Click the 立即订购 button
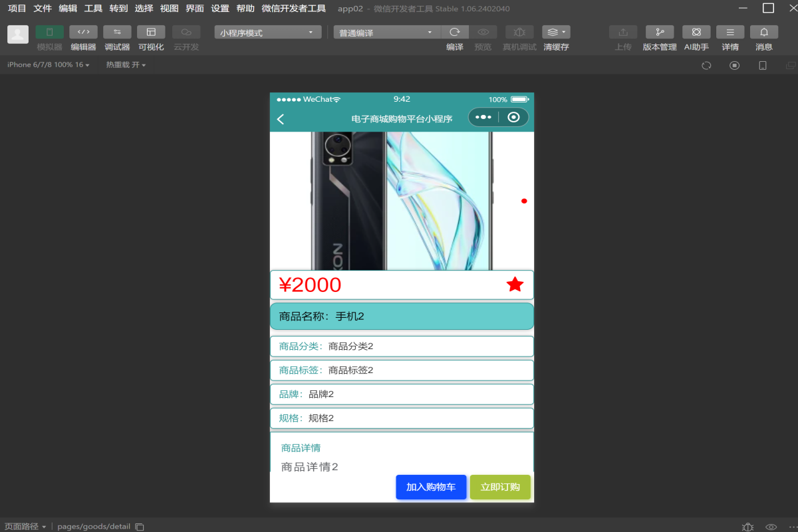Image resolution: width=798 pixels, height=532 pixels. click(x=500, y=487)
